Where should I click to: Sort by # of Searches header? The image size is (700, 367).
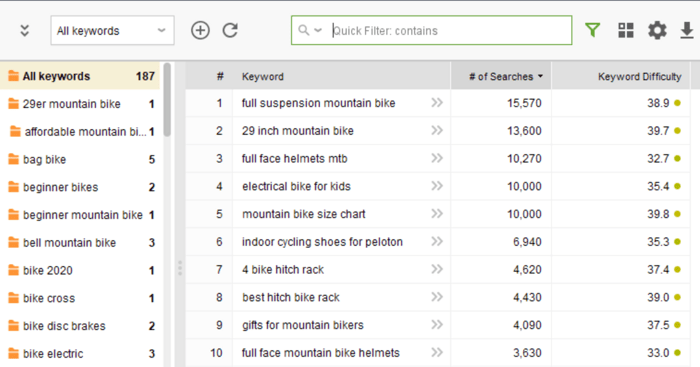coord(501,76)
